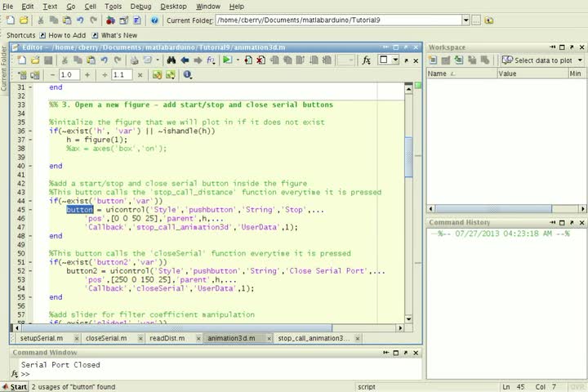Image resolution: width=588 pixels, height=392 pixels.
Task: Close the animation3d.m tab
Action: coord(269,339)
